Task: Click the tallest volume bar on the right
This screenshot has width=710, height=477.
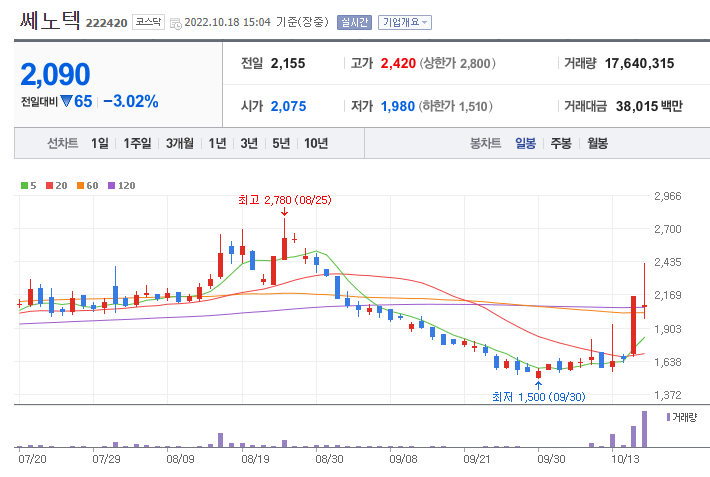Action: point(644,429)
